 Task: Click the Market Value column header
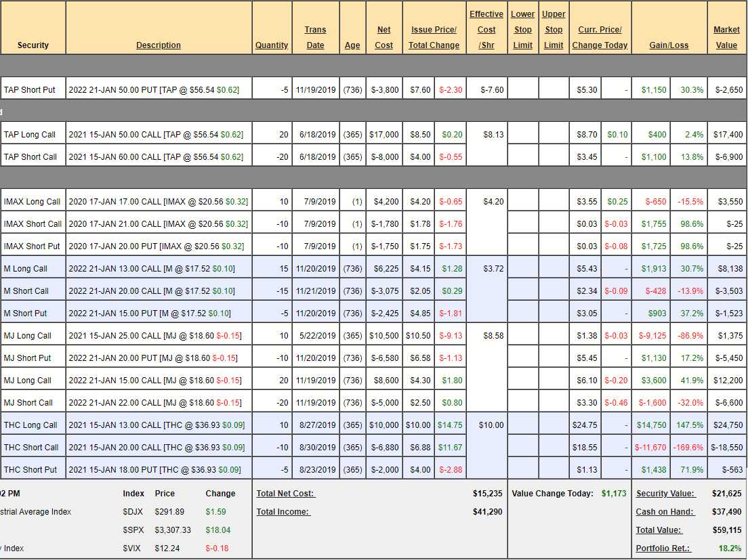tap(726, 38)
